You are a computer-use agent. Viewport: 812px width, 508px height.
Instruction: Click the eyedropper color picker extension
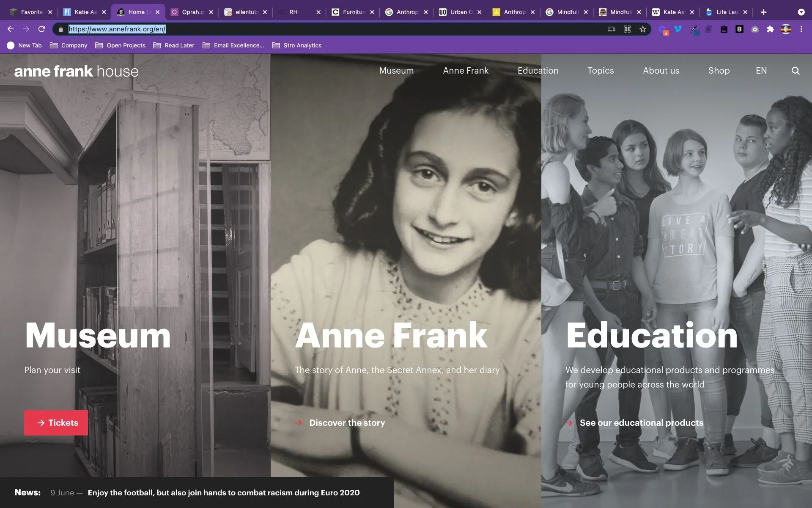coord(694,29)
